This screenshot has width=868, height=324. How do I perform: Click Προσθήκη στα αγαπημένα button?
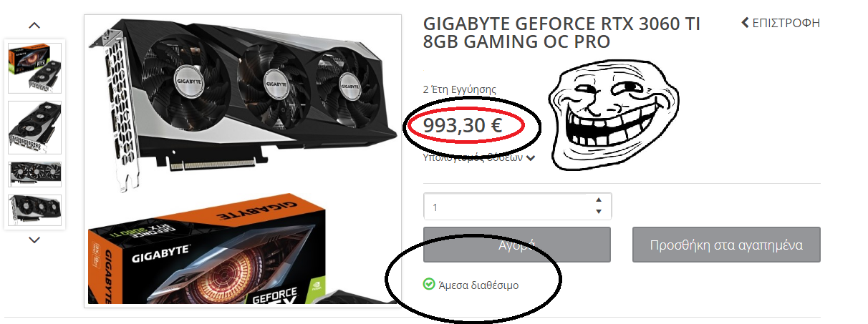[726, 245]
